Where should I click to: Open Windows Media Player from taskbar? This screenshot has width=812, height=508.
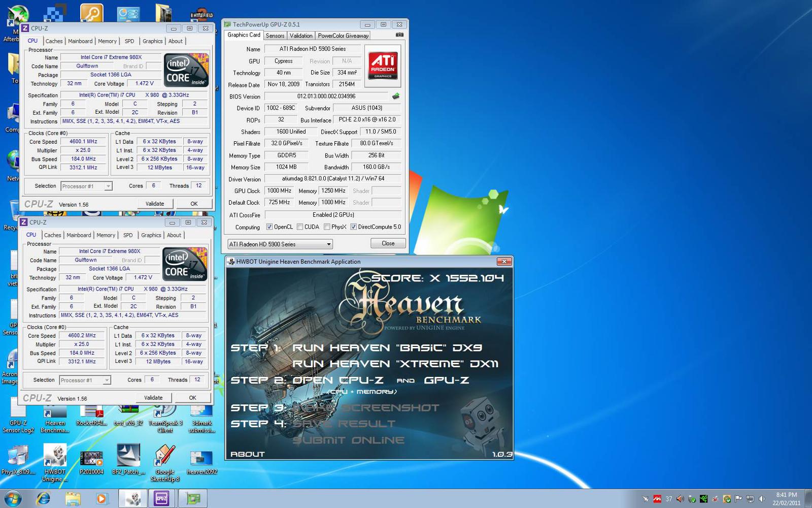point(102,498)
